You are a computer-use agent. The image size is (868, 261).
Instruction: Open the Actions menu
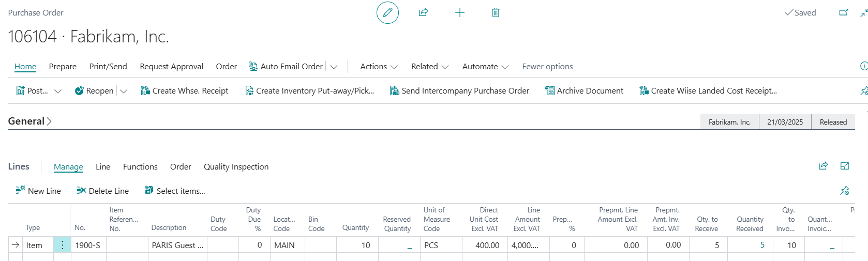pyautogui.click(x=379, y=66)
